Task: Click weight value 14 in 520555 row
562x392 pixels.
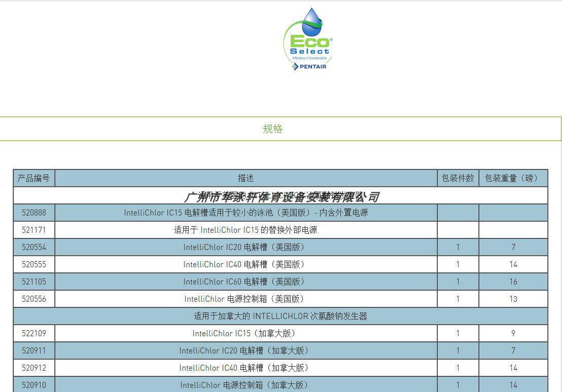Action: pyautogui.click(x=513, y=264)
